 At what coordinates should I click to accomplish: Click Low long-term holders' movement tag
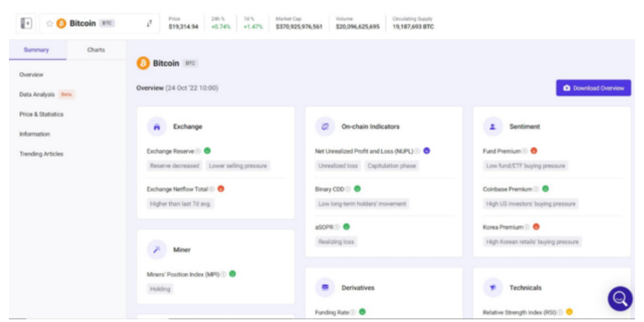pyautogui.click(x=363, y=204)
